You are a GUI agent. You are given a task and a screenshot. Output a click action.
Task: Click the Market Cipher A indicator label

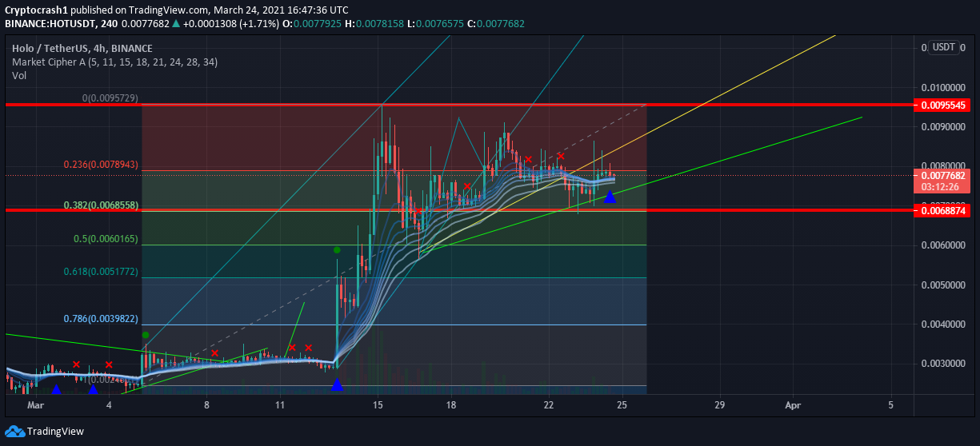pyautogui.click(x=114, y=62)
